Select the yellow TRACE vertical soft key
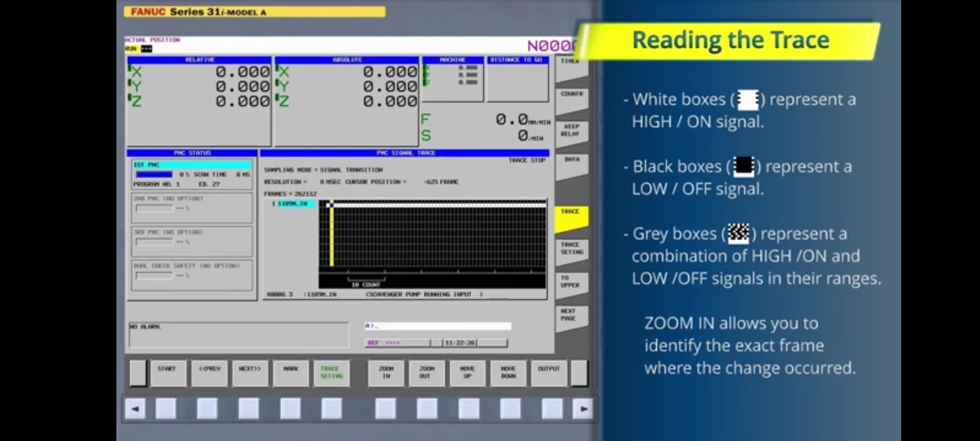This screenshot has width=980, height=441. click(572, 218)
